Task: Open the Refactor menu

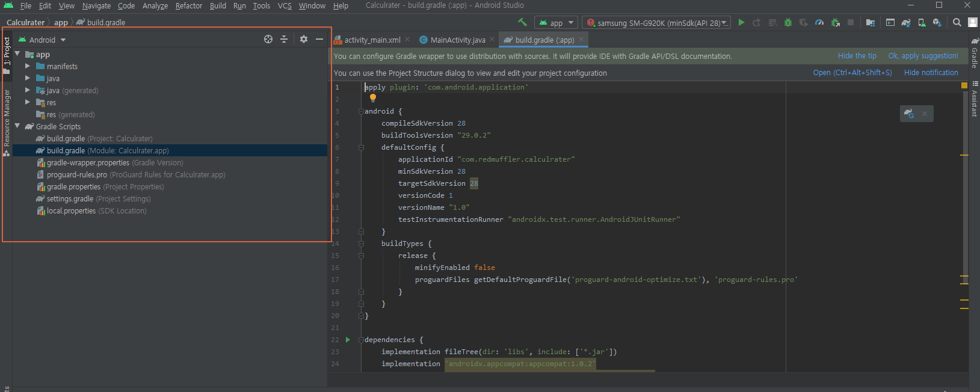Action: [189, 5]
